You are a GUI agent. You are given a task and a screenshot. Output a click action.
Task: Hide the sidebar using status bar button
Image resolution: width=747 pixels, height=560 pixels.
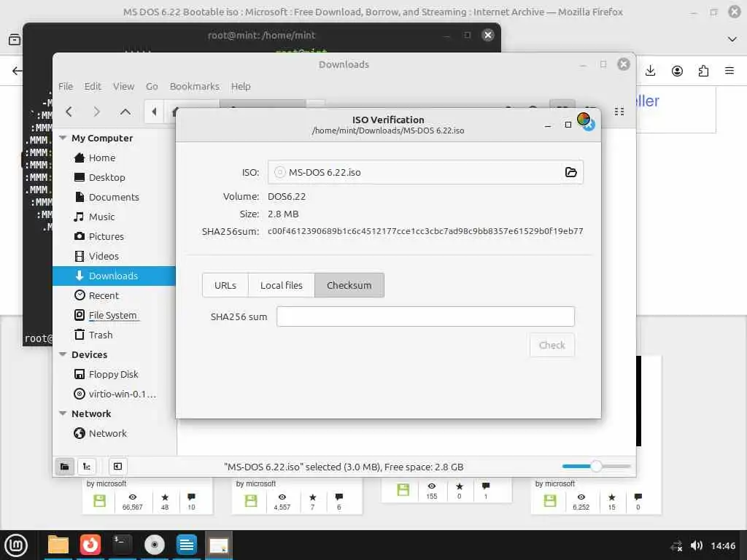pos(117,466)
